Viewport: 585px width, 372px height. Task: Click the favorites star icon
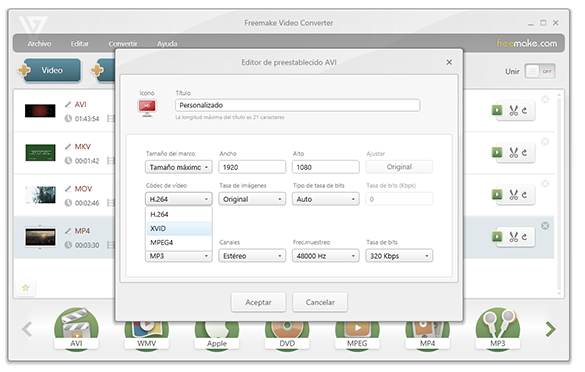26,288
